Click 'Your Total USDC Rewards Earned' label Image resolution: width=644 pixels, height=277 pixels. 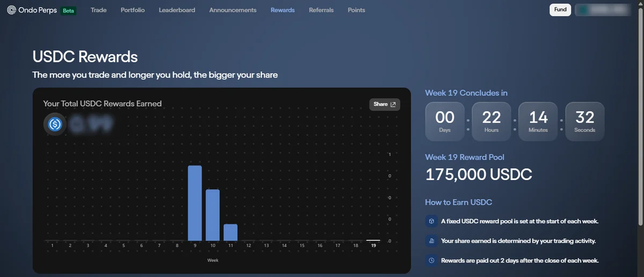[x=103, y=104]
